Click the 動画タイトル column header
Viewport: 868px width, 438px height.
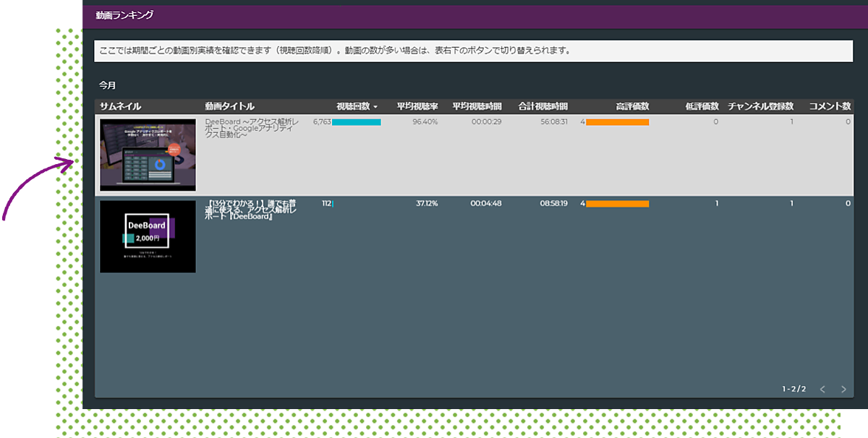click(x=229, y=106)
